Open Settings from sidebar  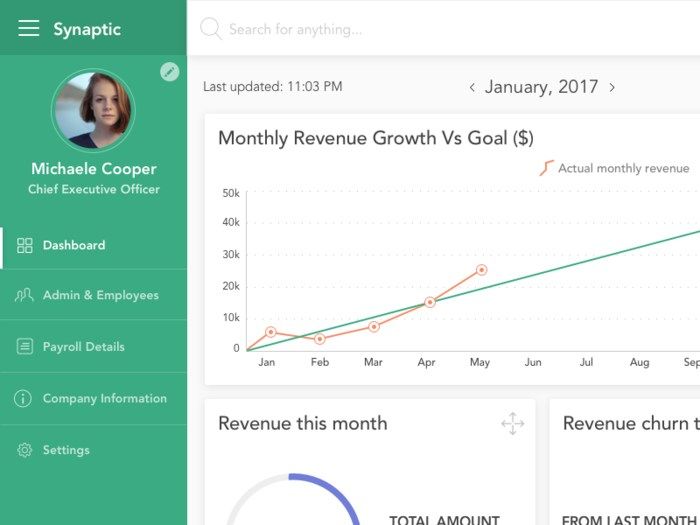[x=93, y=450]
